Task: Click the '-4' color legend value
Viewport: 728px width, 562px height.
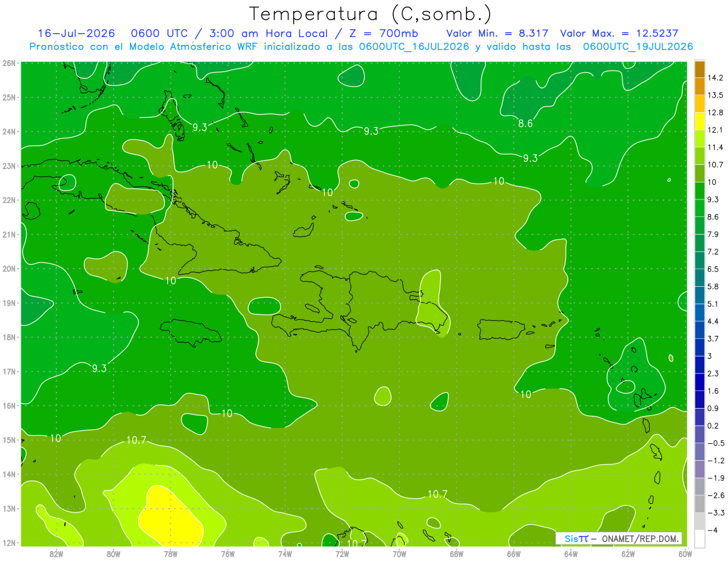Action: 713,530
